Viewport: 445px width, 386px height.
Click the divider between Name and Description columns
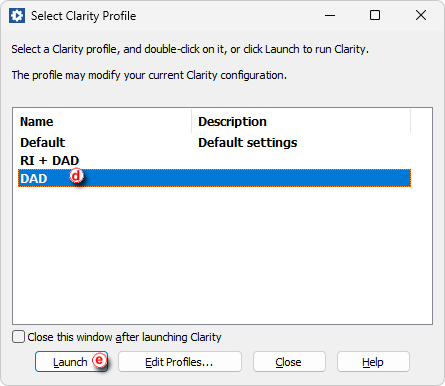[x=192, y=121]
